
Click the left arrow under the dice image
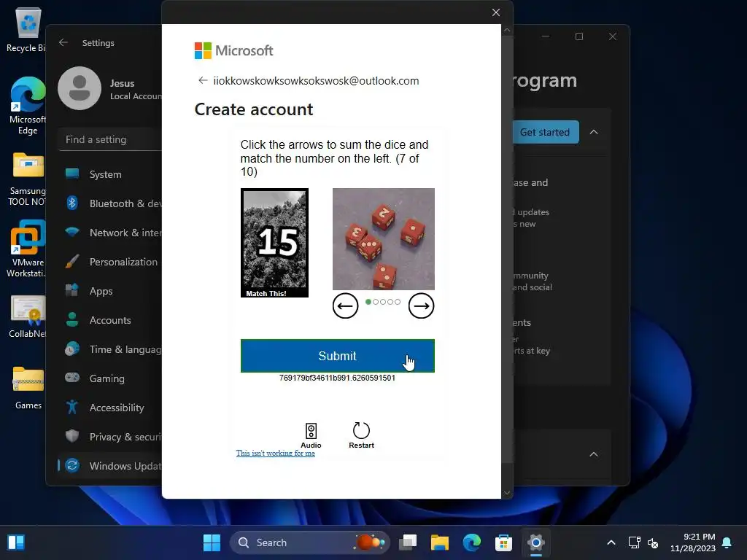click(345, 306)
